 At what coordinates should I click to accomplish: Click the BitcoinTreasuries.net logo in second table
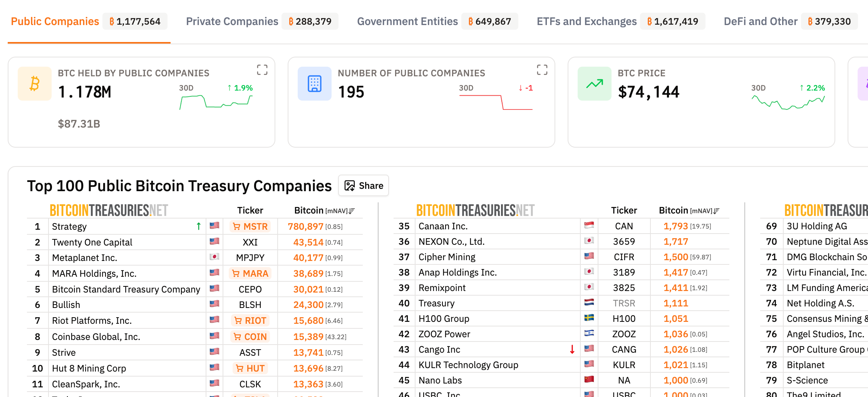(x=476, y=210)
